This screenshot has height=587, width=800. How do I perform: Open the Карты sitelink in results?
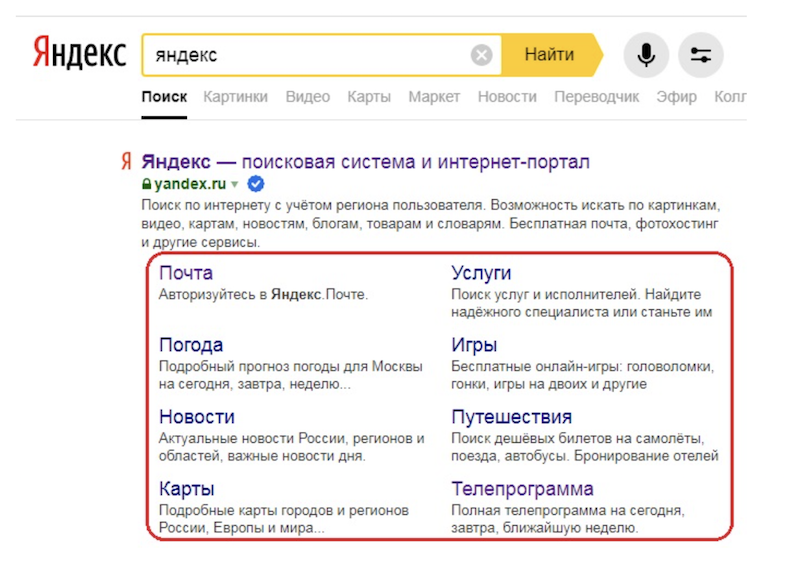186,489
